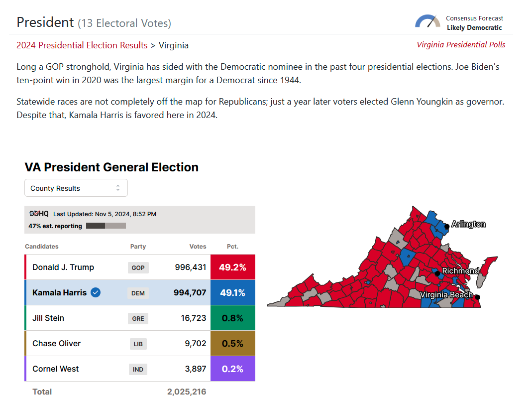Click the Arlington city dot on map

pos(447,226)
